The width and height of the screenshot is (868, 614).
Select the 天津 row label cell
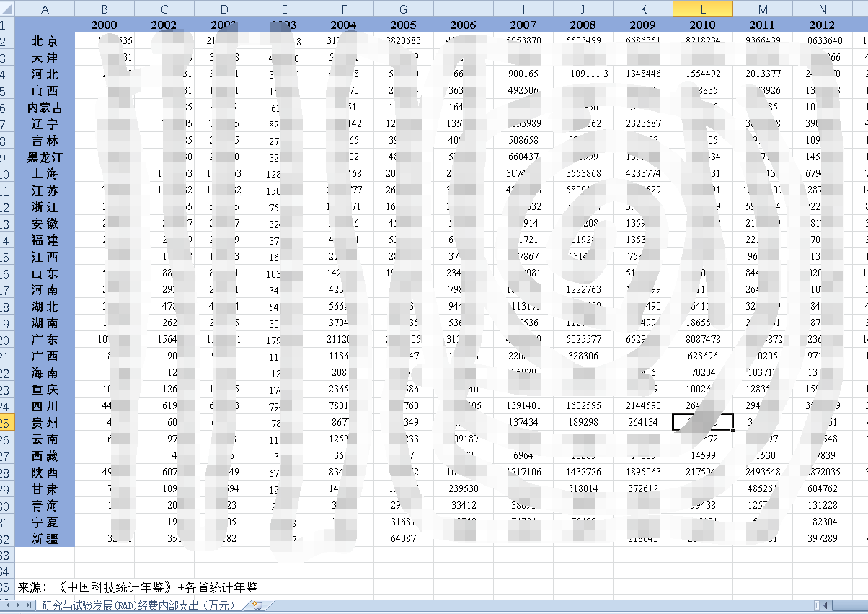coord(45,58)
